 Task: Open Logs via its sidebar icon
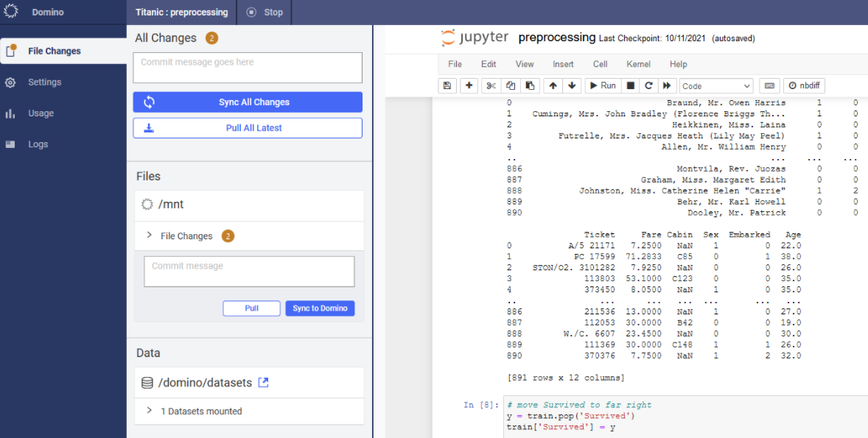[10, 144]
